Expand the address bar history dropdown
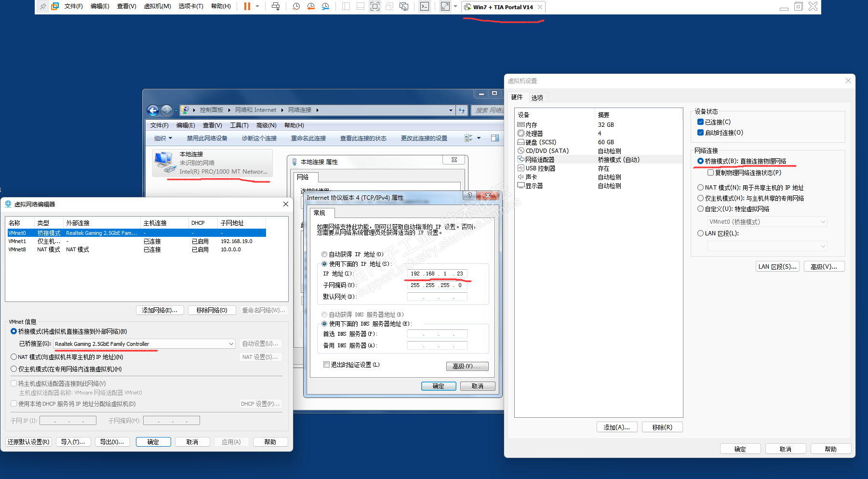The image size is (868, 479). tap(451, 110)
